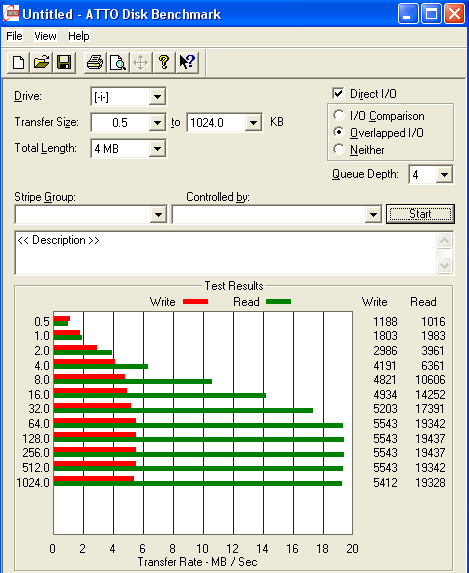Click the ATTO app icon in title bar

tap(11, 14)
